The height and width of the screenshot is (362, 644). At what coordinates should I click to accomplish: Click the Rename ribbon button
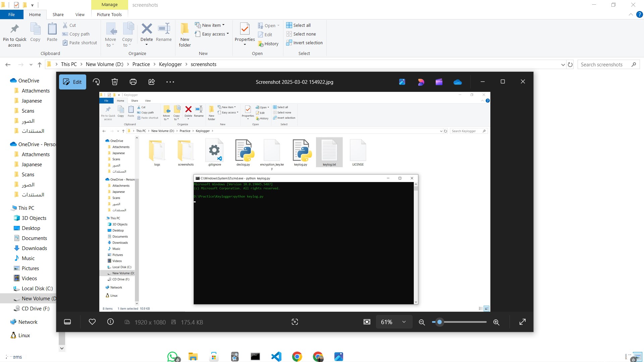click(164, 32)
